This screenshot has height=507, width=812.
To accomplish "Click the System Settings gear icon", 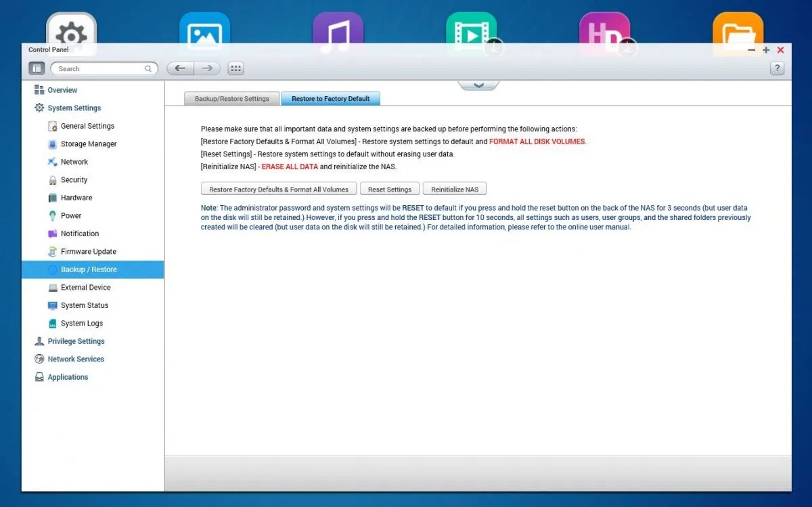I will point(39,108).
